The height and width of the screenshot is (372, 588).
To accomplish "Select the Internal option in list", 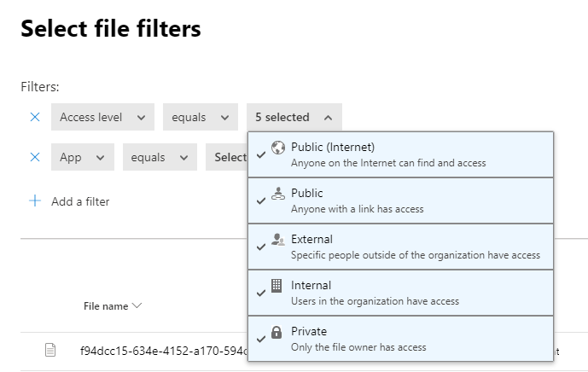I will 400,293.
